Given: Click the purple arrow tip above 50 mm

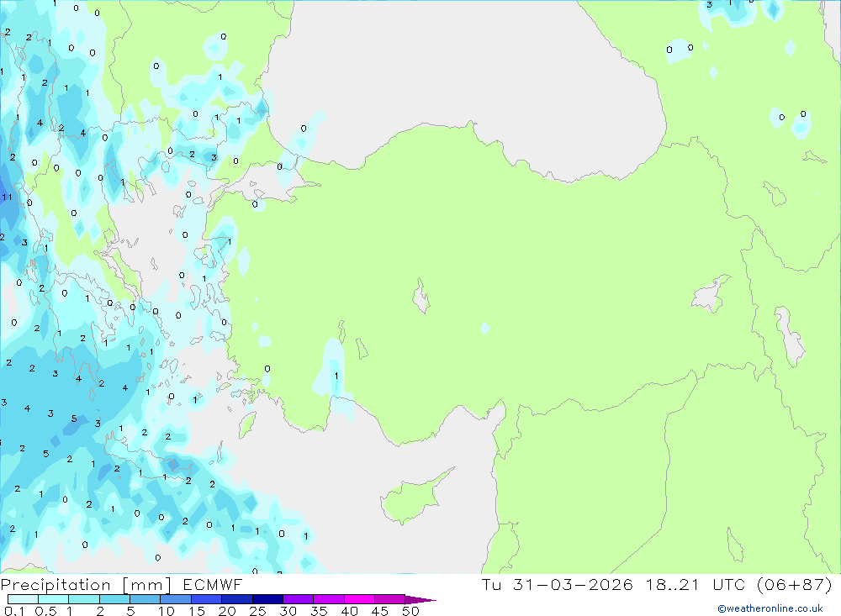Looking at the screenshot, I should [420, 600].
